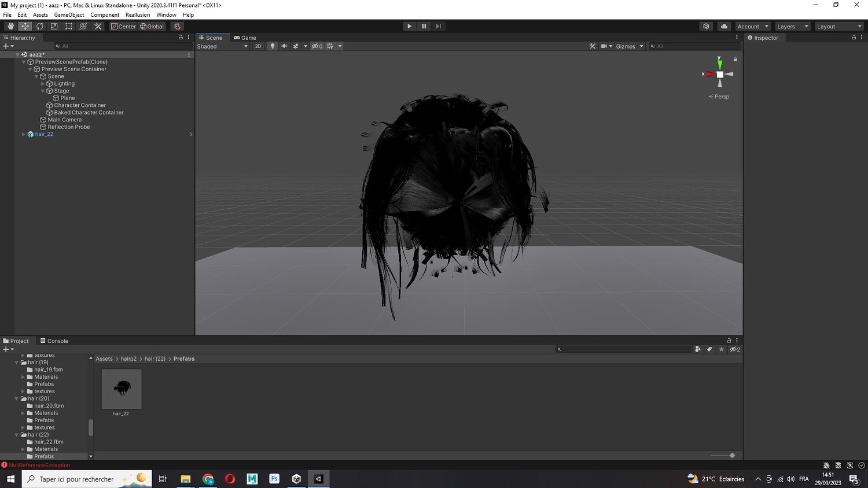Click the Play button
The image size is (868, 488).
[409, 26]
